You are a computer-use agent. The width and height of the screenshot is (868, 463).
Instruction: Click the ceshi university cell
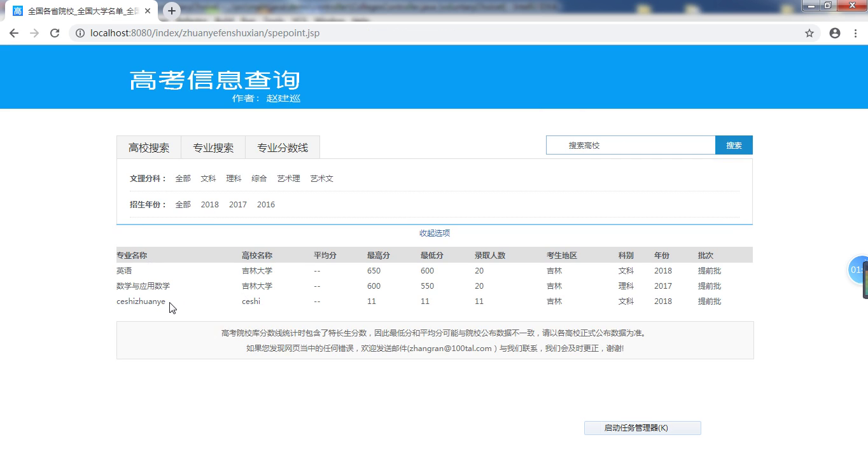[x=251, y=301]
